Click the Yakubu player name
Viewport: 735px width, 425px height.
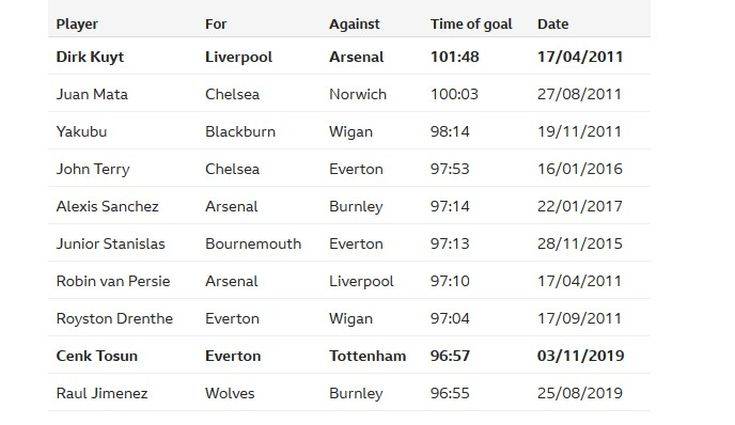81,131
